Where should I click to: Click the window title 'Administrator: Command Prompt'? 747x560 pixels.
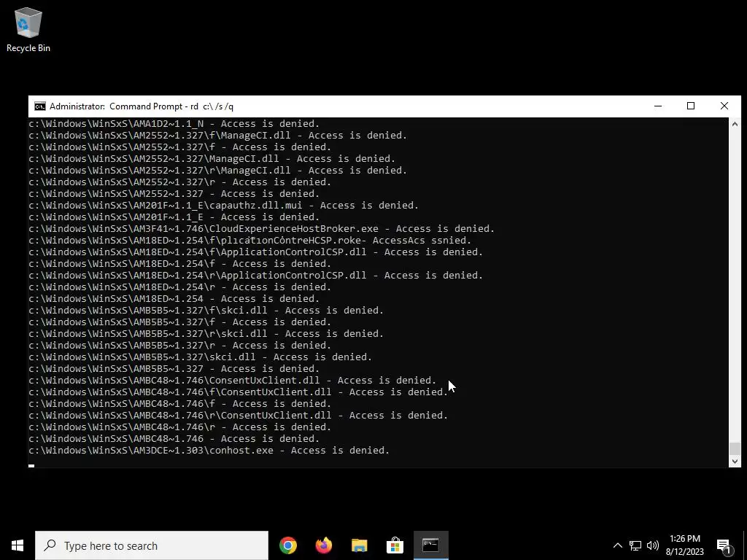click(x=141, y=106)
